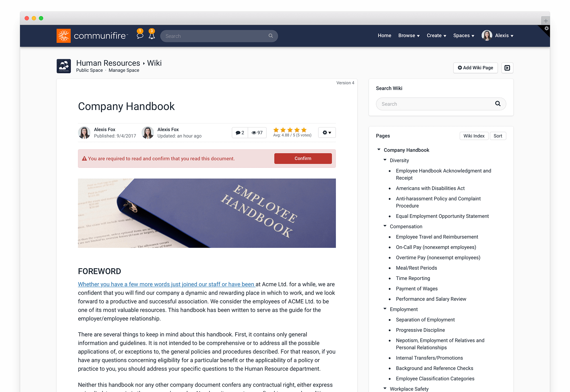The width and height of the screenshot is (570, 392).
Task: Click the wiki page layout toggle icon
Action: [x=507, y=67]
